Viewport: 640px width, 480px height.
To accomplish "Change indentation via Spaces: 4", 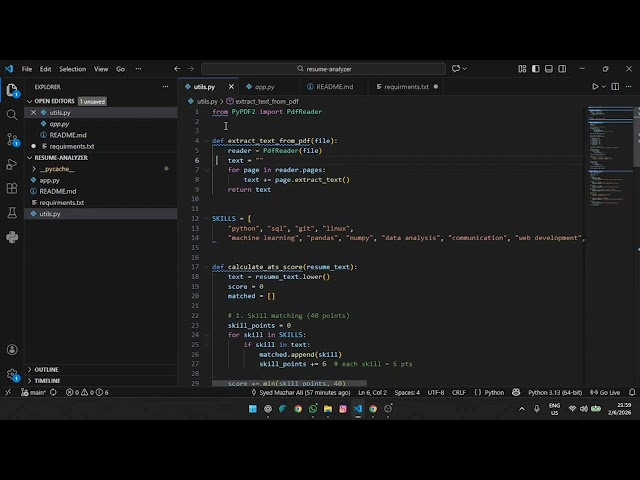I will click(x=407, y=392).
